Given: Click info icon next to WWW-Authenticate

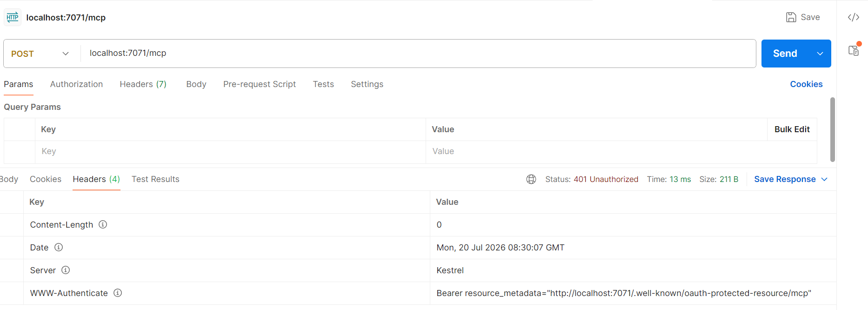Looking at the screenshot, I should 118,293.
